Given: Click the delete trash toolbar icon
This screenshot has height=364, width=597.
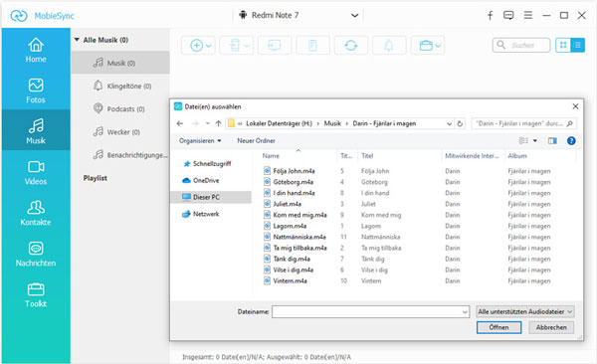Looking at the screenshot, I should 312,46.
